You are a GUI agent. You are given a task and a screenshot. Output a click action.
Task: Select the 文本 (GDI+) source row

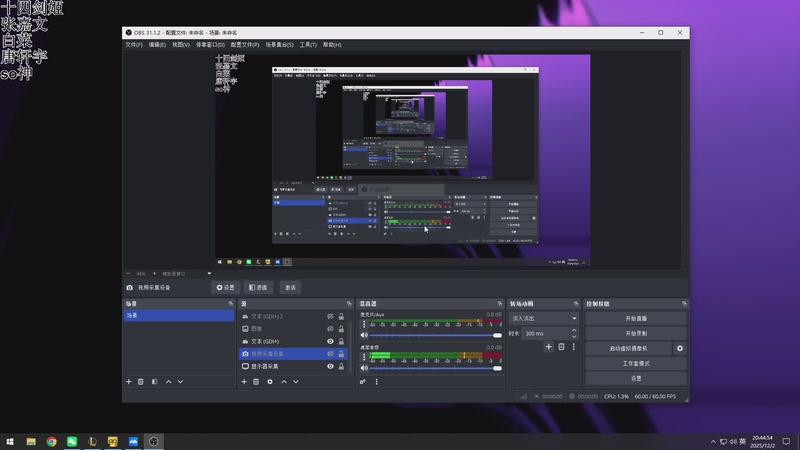coord(293,341)
